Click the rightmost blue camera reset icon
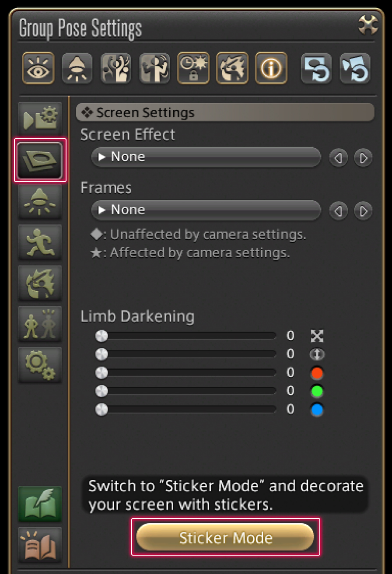The height and width of the screenshot is (574, 392). pyautogui.click(x=355, y=69)
